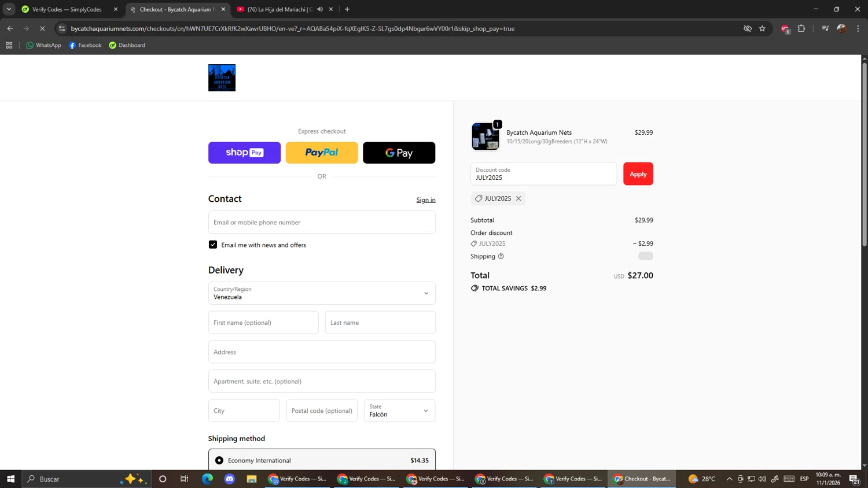Click the Bycatch Aquarium Nets product thumbnail

[x=485, y=136]
